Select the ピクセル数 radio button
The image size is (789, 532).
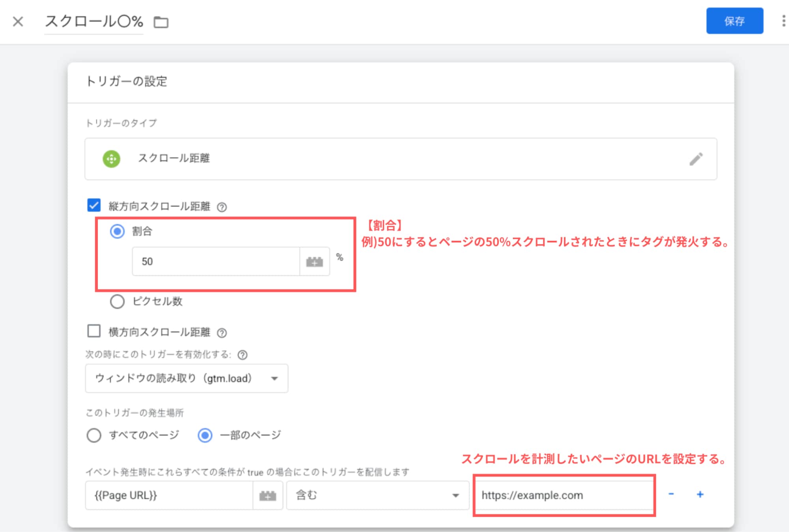click(x=117, y=301)
